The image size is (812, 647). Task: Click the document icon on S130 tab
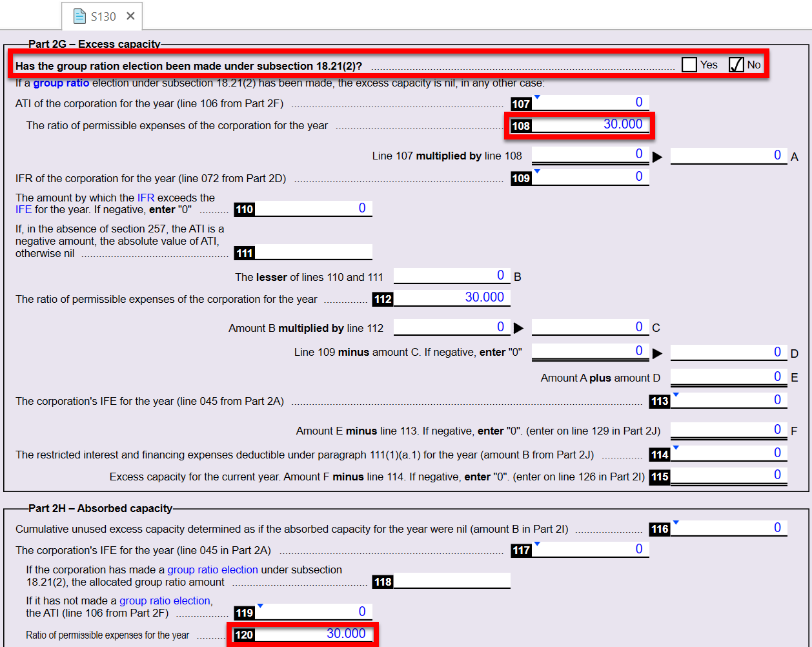coord(79,16)
